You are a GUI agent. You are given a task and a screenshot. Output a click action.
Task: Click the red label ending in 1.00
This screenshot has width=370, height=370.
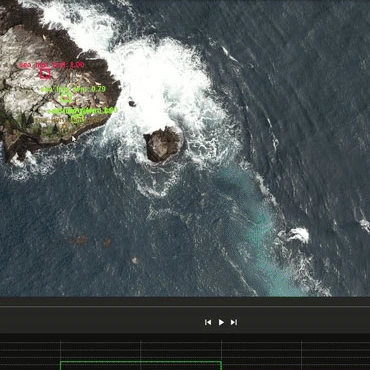[52, 65]
